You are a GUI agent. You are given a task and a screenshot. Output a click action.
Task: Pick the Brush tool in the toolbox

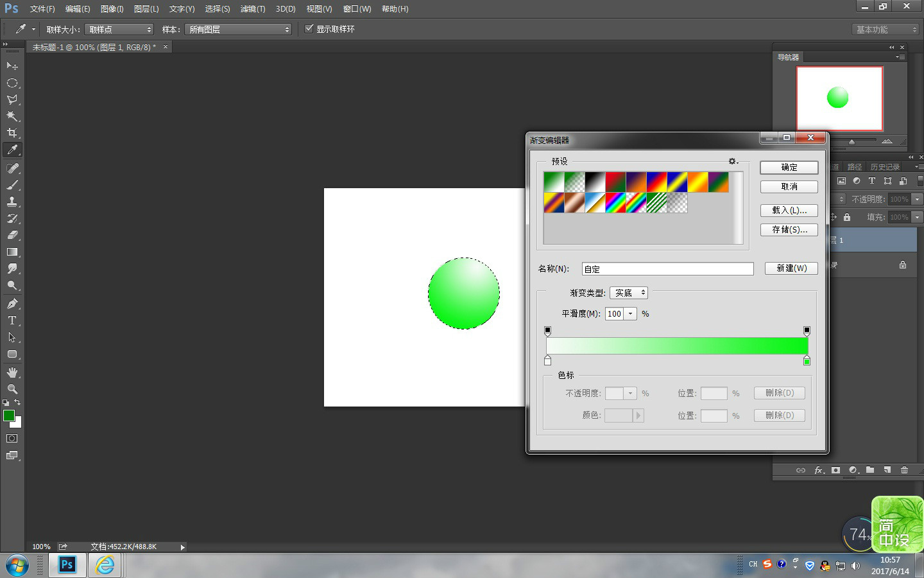coord(12,185)
